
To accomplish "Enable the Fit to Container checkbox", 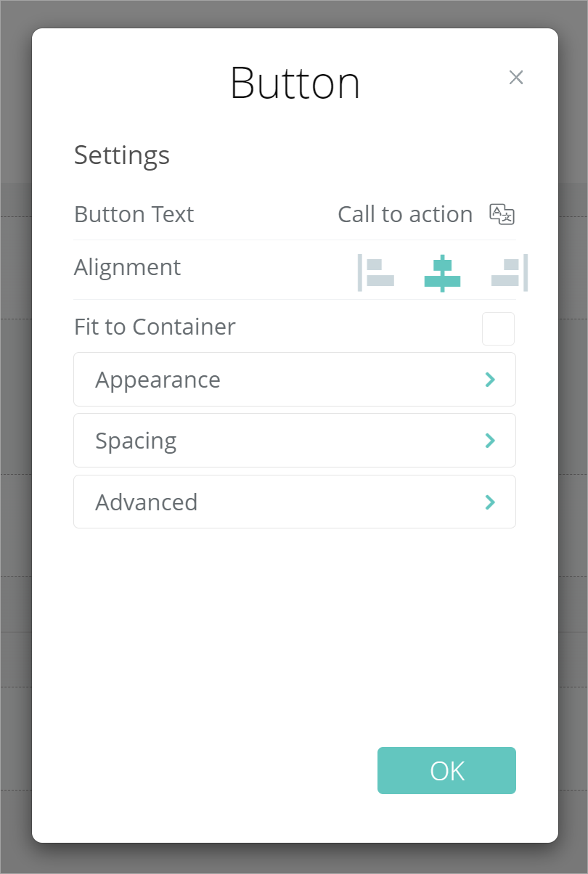I will tap(498, 329).
